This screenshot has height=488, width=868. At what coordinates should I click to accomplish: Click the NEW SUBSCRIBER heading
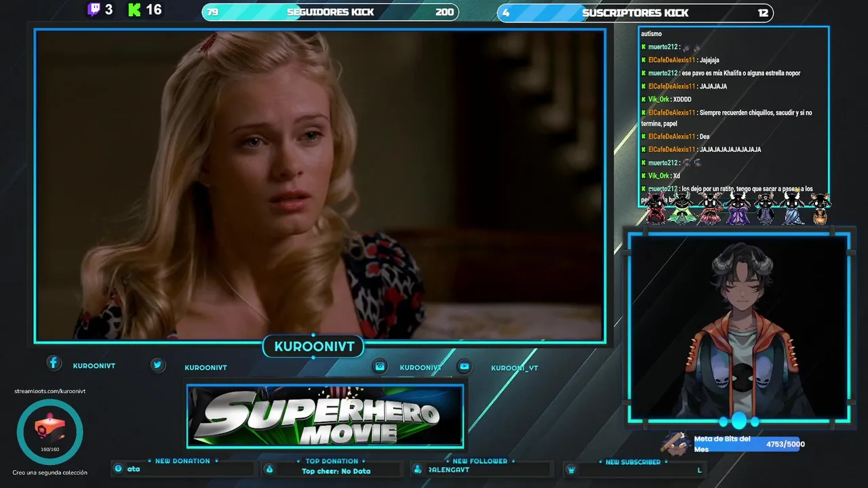coord(633,462)
